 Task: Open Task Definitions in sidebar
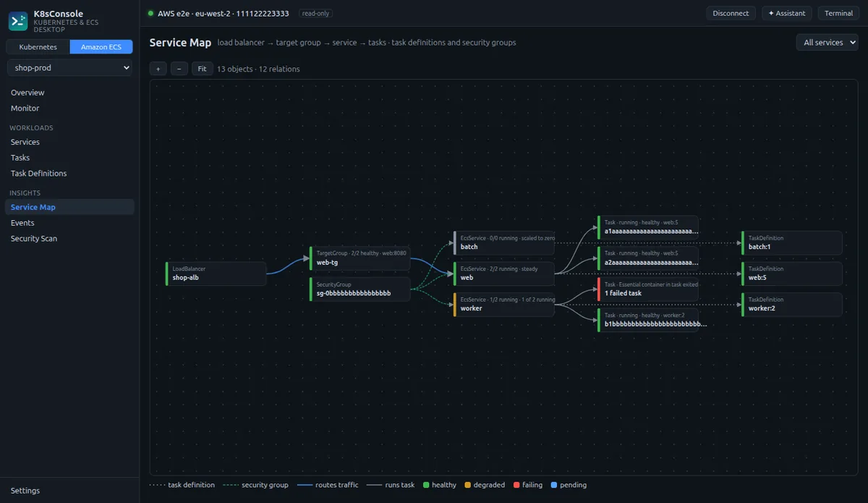[x=69, y=174]
